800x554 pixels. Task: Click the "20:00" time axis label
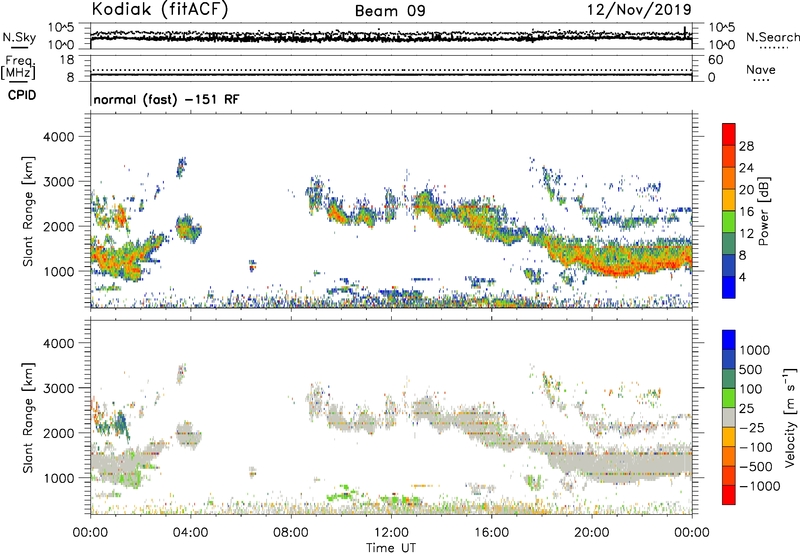[x=591, y=533]
